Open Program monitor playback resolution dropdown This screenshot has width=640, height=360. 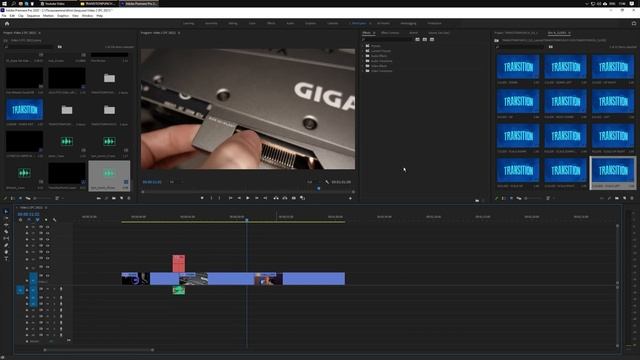(x=311, y=182)
